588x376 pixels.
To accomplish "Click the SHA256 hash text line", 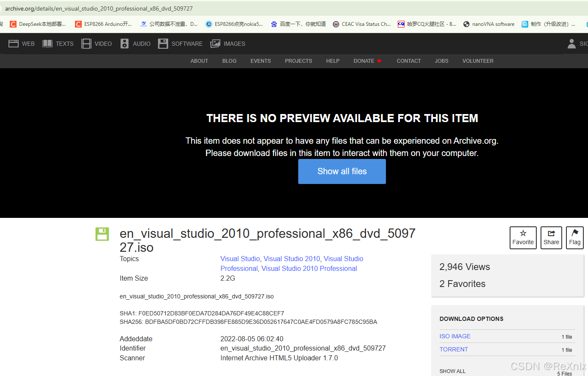I will (x=248, y=322).
